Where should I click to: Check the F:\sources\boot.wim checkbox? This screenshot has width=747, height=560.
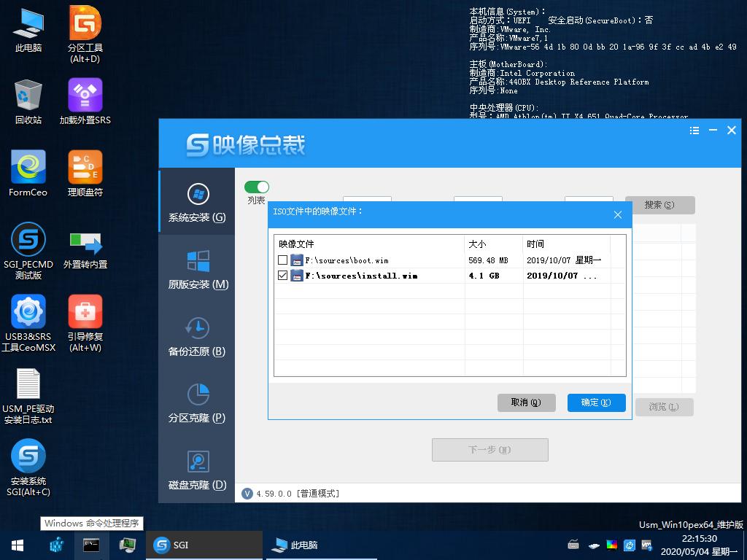point(282,260)
